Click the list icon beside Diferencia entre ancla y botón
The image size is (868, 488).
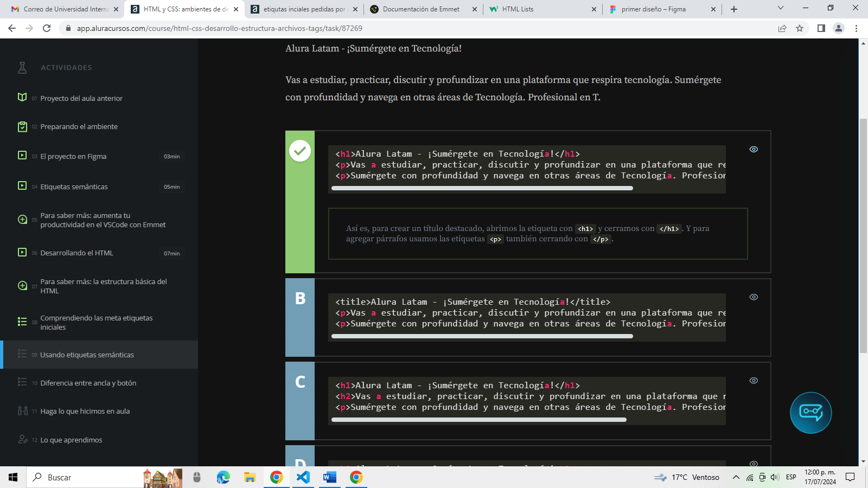(x=22, y=382)
